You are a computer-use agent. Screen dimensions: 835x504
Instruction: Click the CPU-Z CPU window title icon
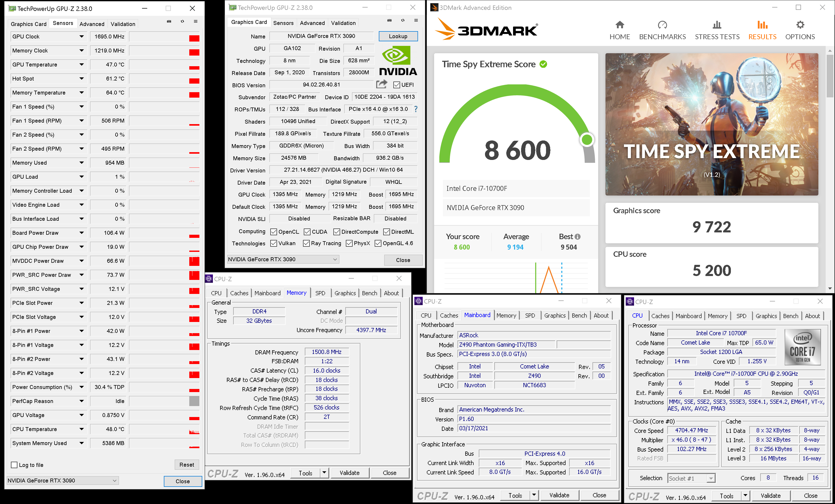point(630,301)
